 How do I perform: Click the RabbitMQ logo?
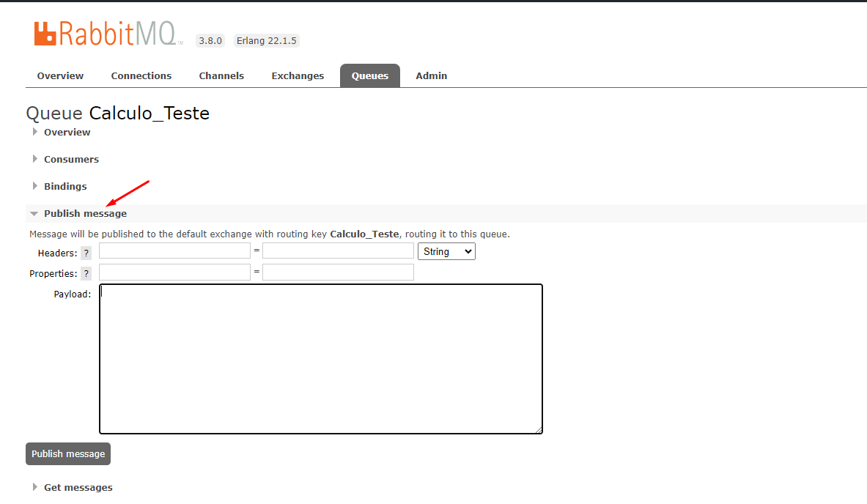pos(107,34)
